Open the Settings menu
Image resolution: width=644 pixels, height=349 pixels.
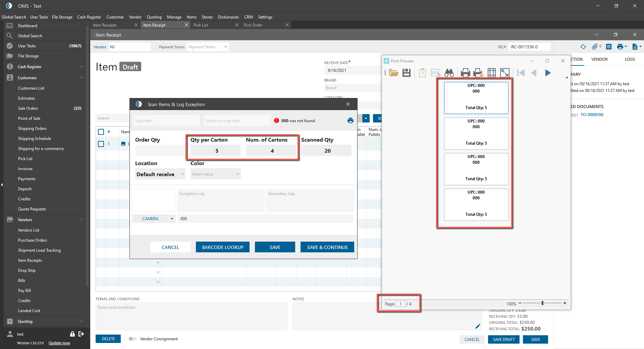pos(265,17)
